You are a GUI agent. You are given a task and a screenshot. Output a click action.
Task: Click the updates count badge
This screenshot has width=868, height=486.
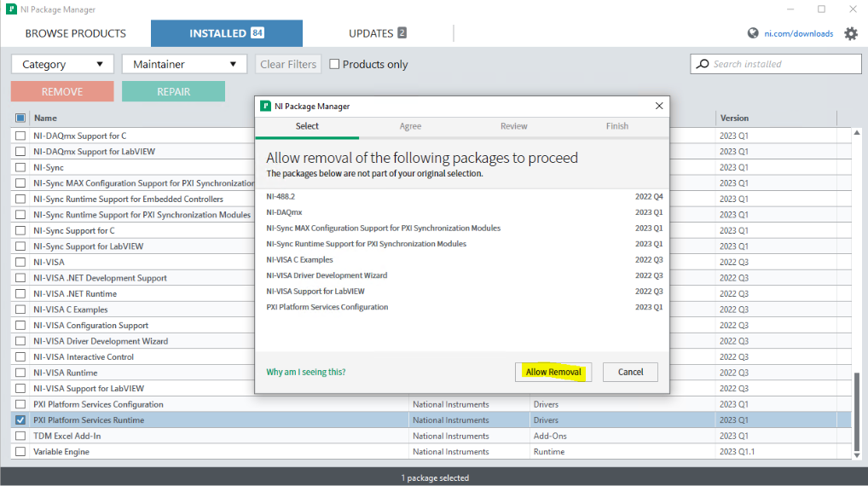click(402, 33)
